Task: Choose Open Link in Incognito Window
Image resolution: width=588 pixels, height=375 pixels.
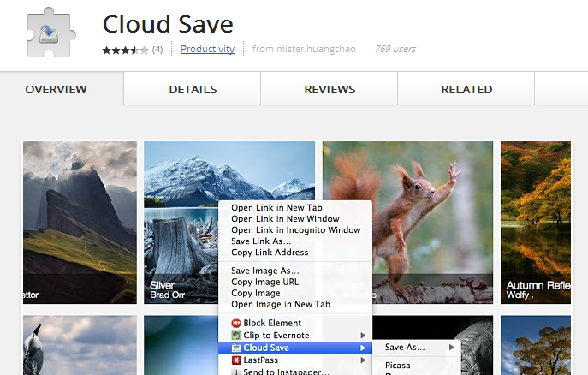Action: (x=295, y=229)
